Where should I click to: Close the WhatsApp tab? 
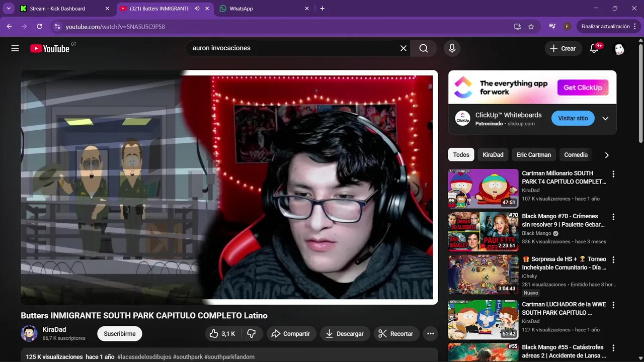pyautogui.click(x=306, y=9)
